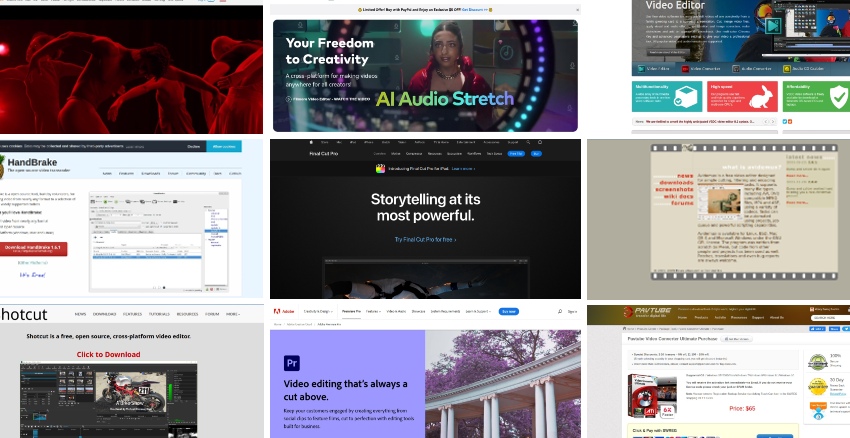Click the Final Cut Pro clapperboard icon

pos(381,169)
